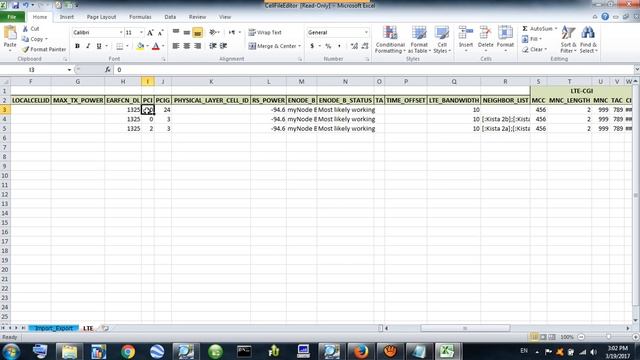Open Excel Help question mark
The width and height of the screenshot is (640, 360).
click(605, 17)
